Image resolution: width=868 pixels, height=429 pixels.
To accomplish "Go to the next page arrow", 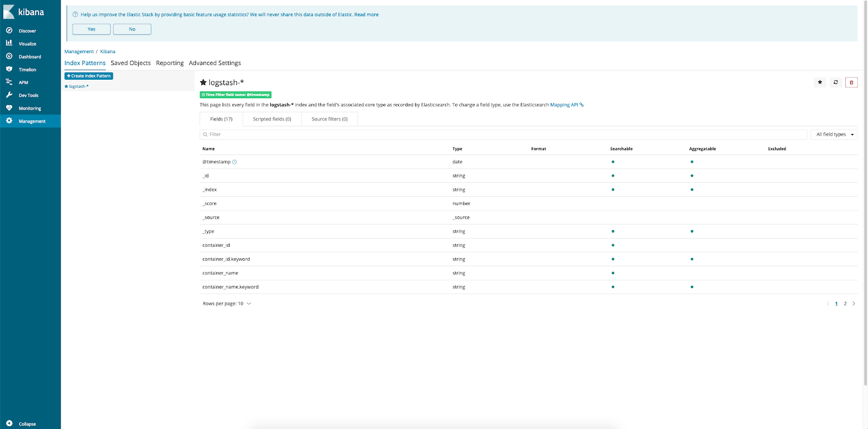I will (x=854, y=304).
